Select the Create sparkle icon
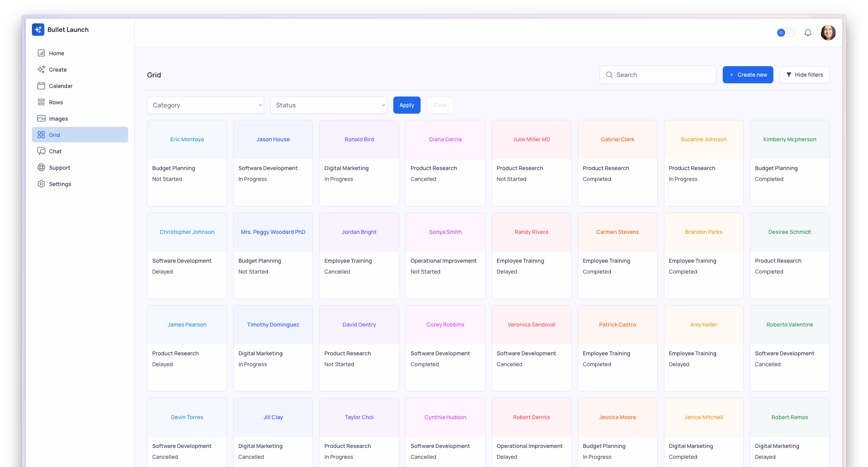 [x=42, y=69]
